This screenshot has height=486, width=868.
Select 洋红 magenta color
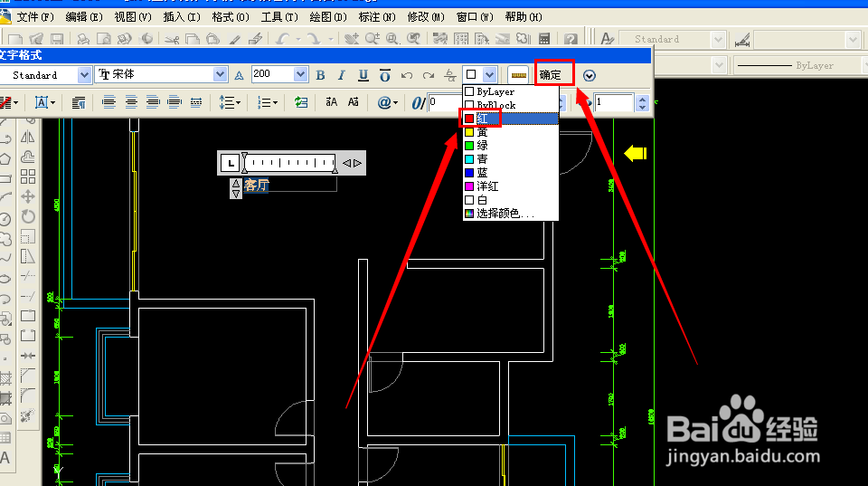point(510,186)
